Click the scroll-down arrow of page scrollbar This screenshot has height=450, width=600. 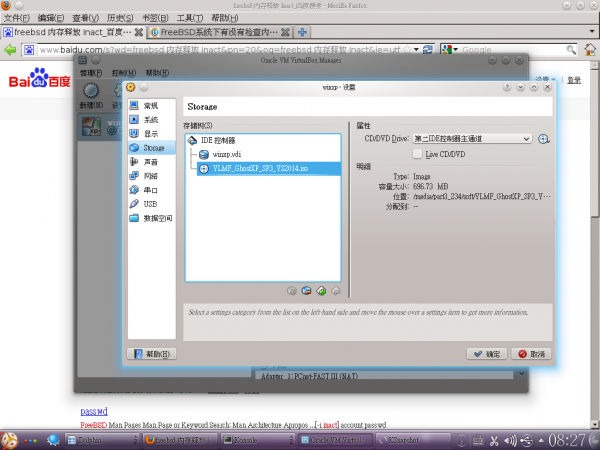[594, 424]
